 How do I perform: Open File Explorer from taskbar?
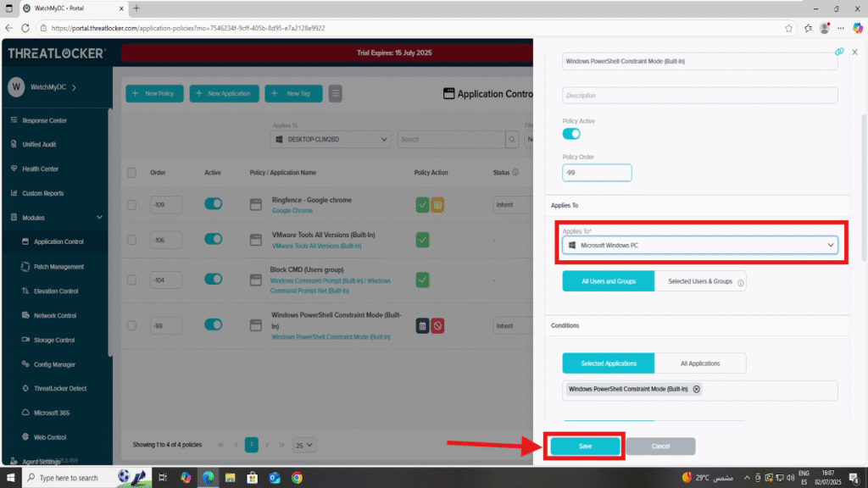[x=231, y=478]
